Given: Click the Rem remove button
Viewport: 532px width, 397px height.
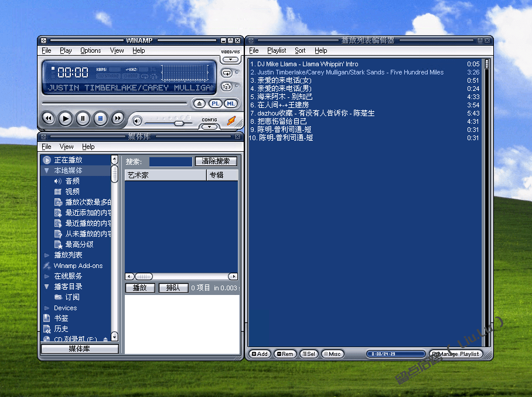Looking at the screenshot, I should click(x=285, y=354).
